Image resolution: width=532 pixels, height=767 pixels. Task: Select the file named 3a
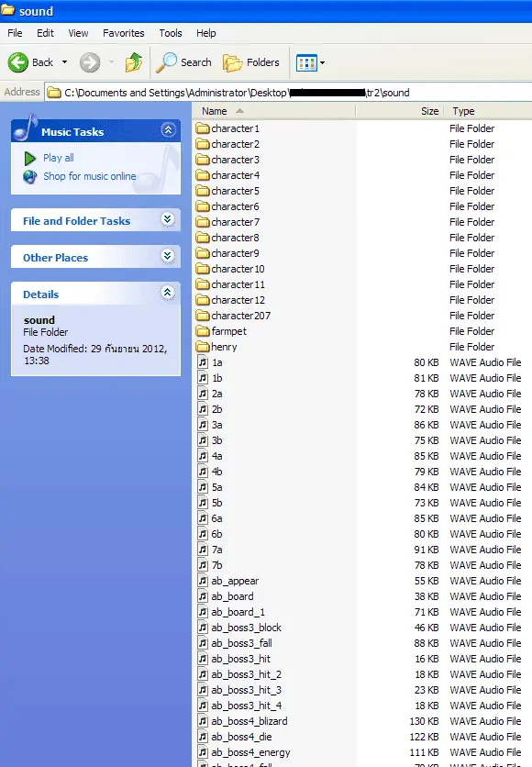217,425
